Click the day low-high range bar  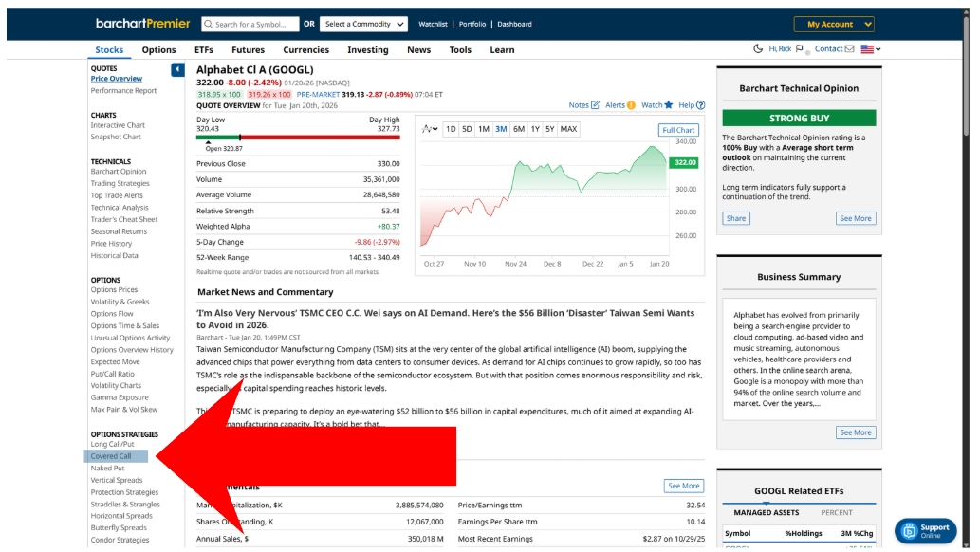click(x=298, y=137)
